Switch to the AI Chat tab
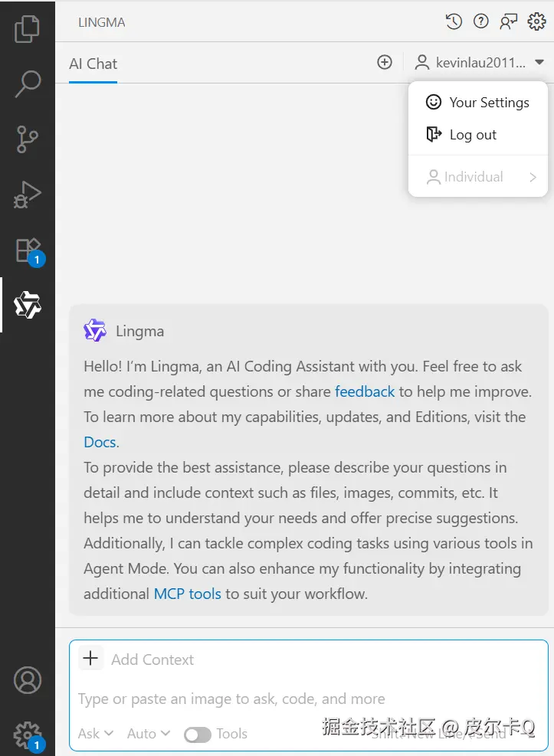 coord(93,64)
